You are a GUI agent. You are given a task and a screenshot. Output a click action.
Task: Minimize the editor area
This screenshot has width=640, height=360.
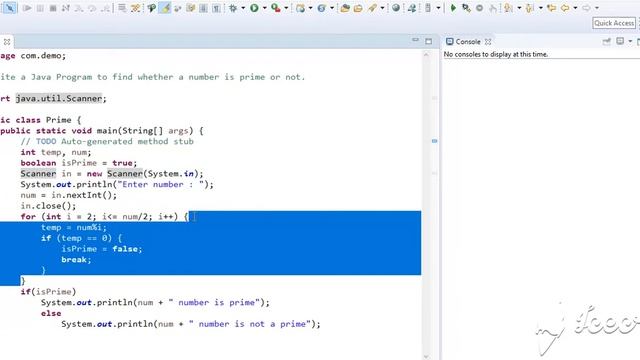click(415, 40)
